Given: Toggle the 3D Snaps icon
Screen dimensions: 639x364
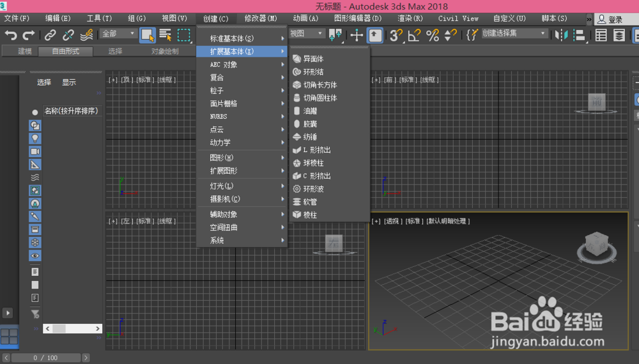Looking at the screenshot, I should [x=396, y=35].
